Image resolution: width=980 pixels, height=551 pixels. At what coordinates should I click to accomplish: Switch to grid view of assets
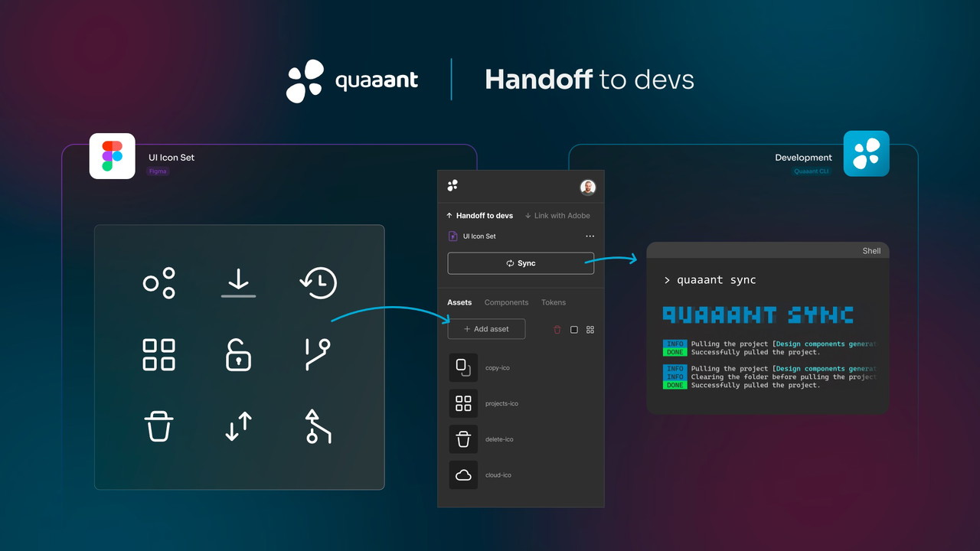click(590, 330)
